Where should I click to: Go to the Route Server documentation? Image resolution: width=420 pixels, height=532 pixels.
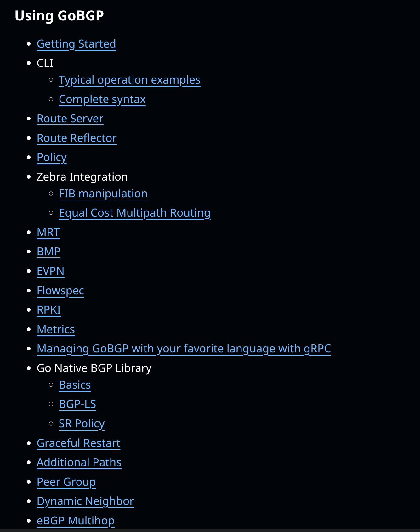70,119
